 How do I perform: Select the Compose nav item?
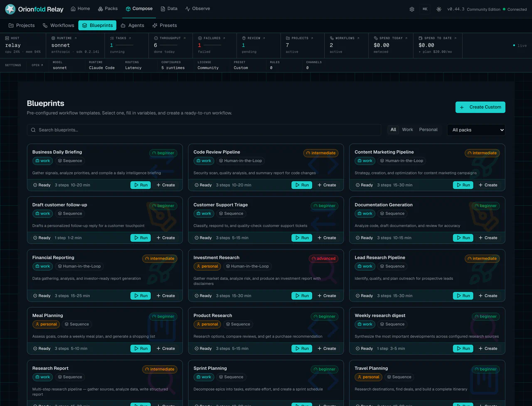139,9
